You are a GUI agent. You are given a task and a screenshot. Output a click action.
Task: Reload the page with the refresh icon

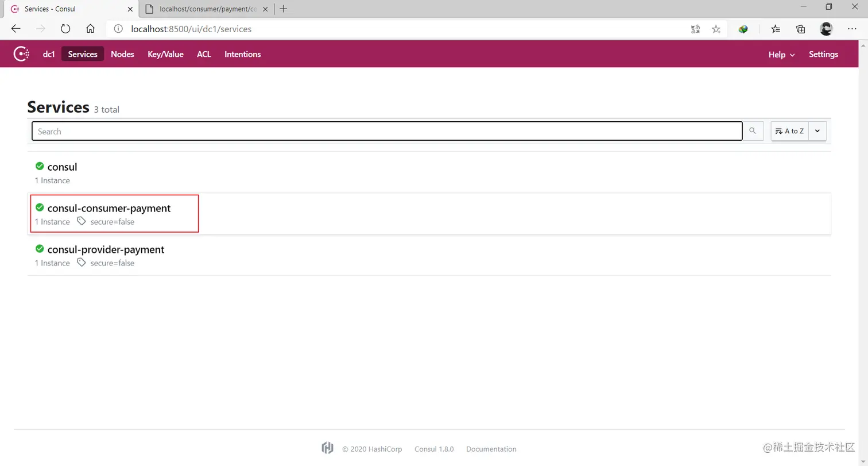[65, 29]
